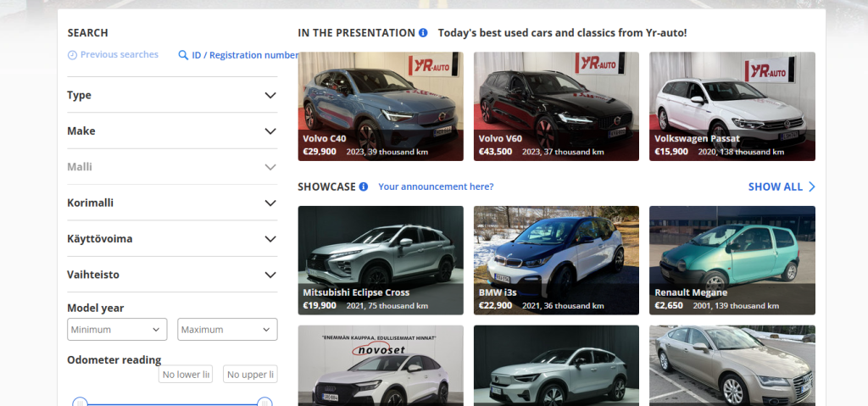Image resolution: width=868 pixels, height=406 pixels.
Task: Click info icon next to Showcase heading
Action: click(363, 186)
